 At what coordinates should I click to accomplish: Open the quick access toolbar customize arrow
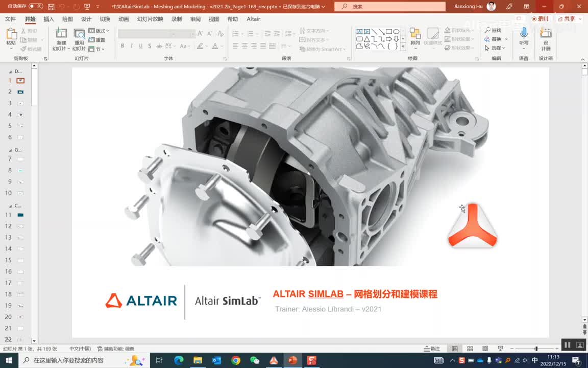coord(98,7)
